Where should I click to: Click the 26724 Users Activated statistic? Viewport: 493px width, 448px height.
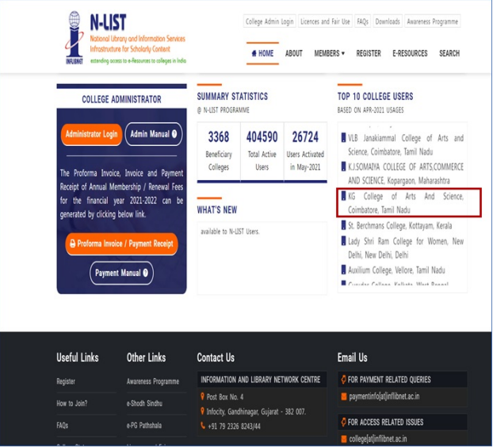(x=305, y=152)
